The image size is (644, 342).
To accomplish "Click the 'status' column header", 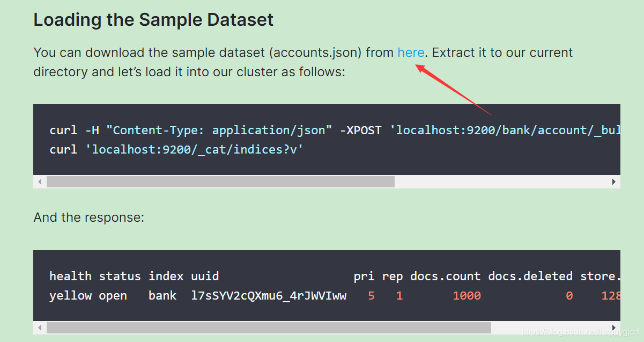I will [120, 276].
